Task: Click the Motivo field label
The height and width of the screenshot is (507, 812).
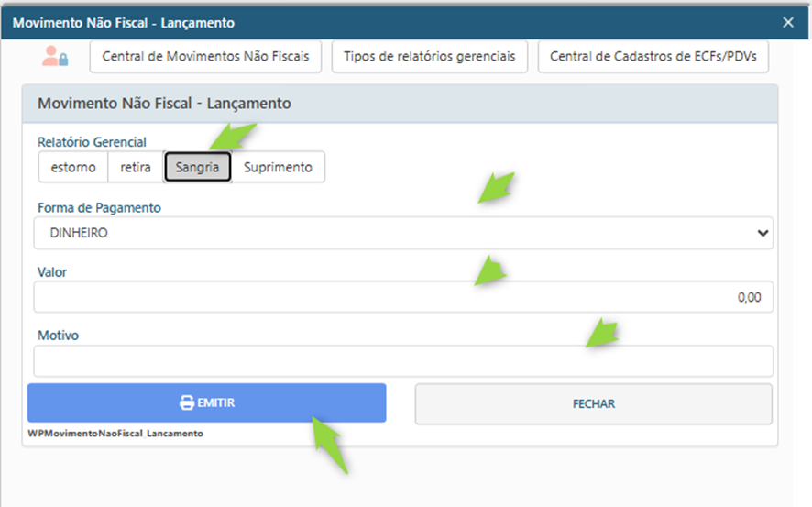Action: click(x=58, y=336)
